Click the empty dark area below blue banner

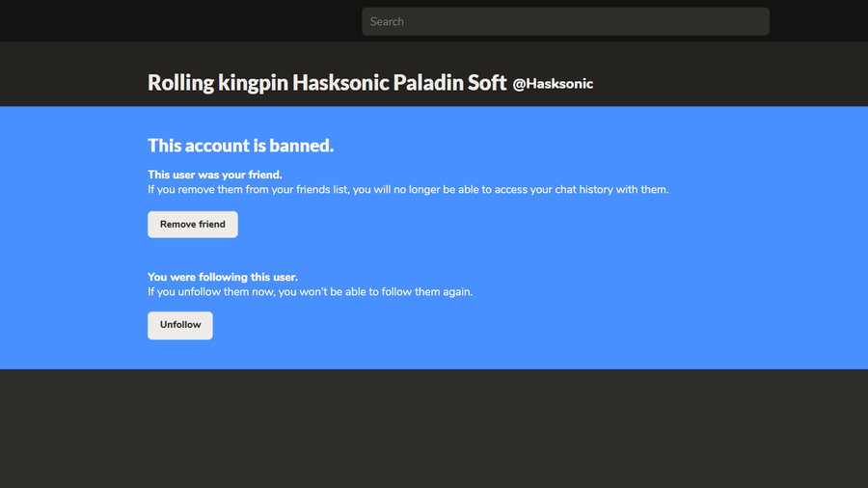coord(434,429)
